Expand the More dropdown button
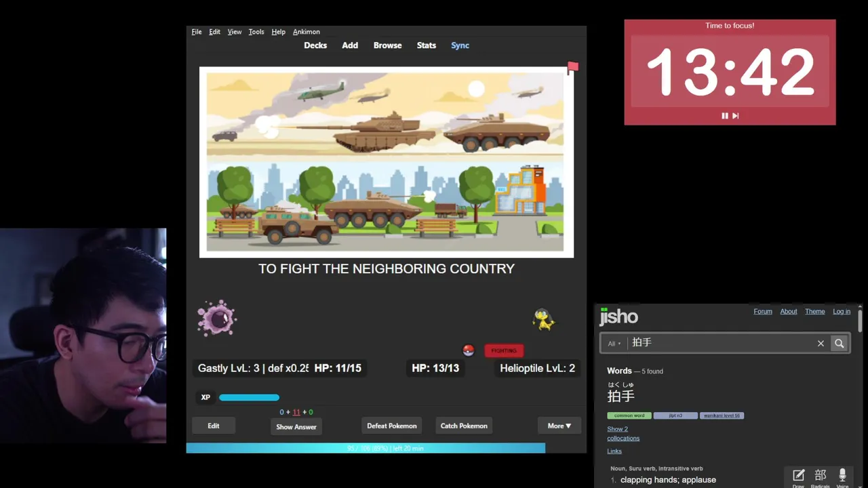The image size is (868, 488). click(559, 426)
